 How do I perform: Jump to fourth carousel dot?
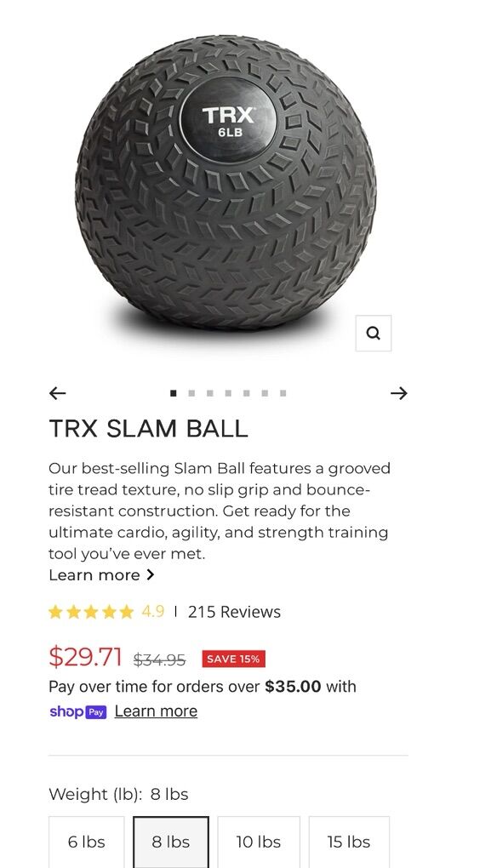coord(228,393)
